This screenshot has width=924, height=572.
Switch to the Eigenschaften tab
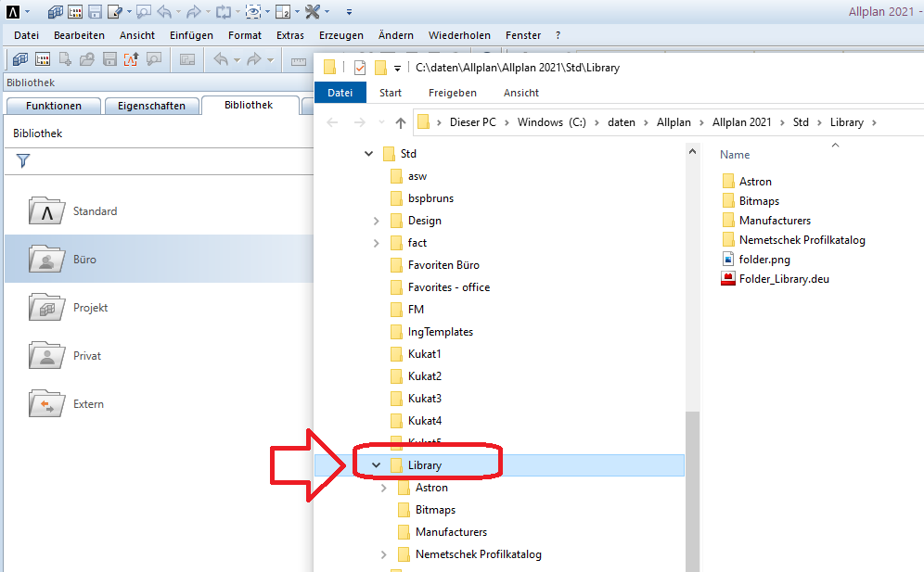151,106
